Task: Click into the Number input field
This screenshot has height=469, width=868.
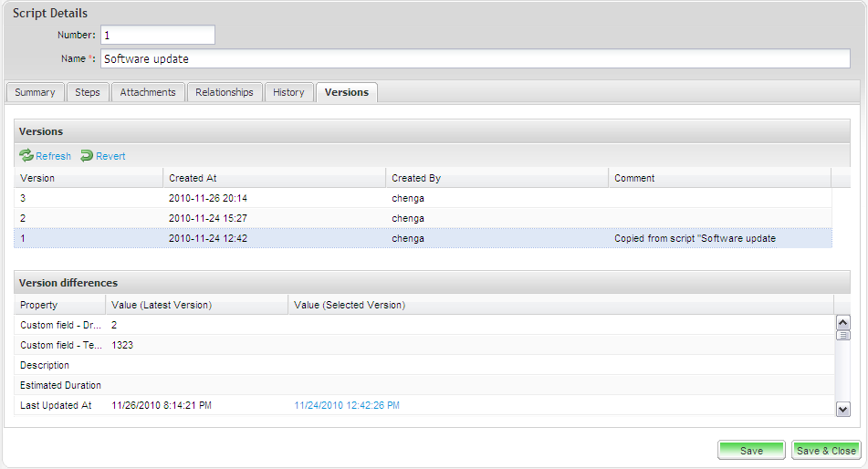Action: tap(157, 35)
